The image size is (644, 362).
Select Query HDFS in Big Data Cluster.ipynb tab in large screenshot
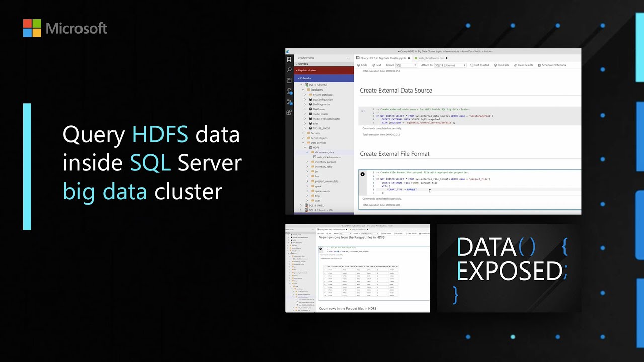tap(382, 58)
